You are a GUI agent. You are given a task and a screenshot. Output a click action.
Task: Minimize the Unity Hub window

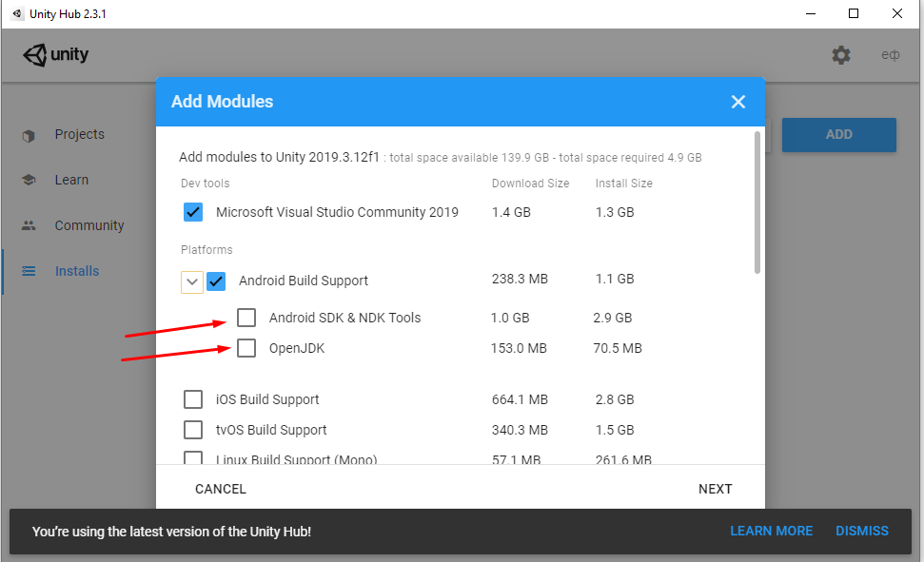click(811, 13)
